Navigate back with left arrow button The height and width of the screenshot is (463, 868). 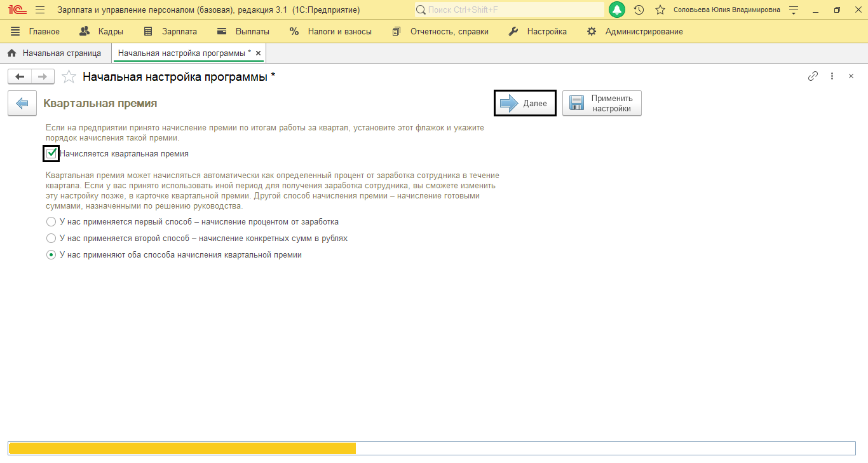(20, 77)
